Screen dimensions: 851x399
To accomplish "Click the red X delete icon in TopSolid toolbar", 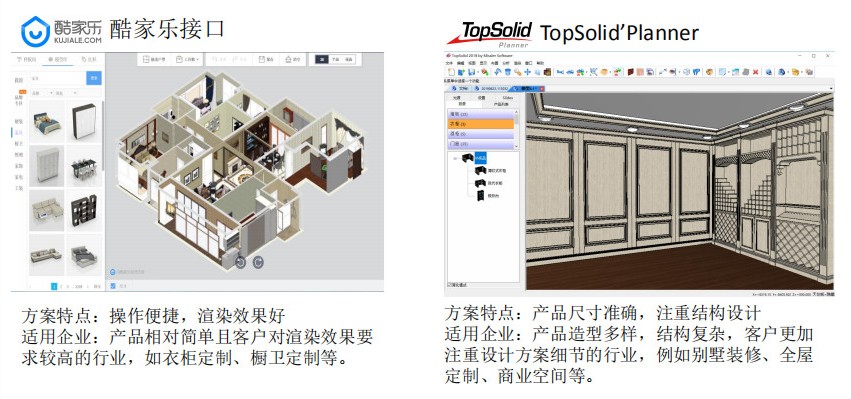I will 755,72.
